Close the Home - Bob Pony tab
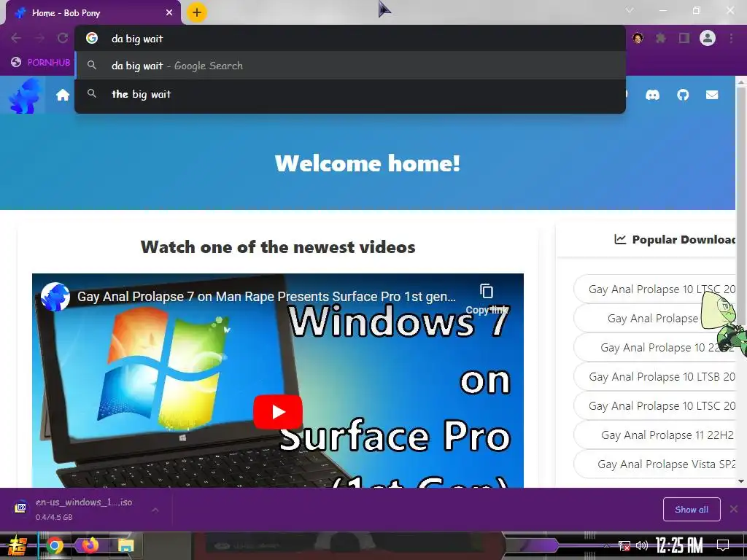Screen dimensions: 747x560 pos(169,13)
